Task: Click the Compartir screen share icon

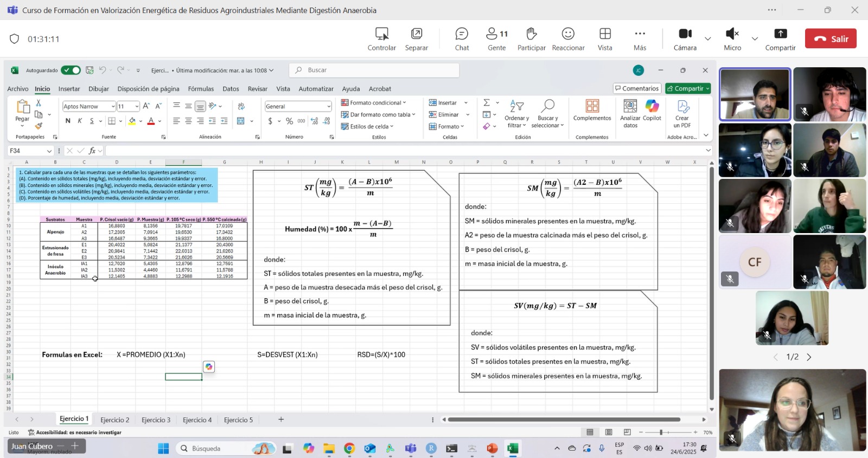Action: click(780, 34)
